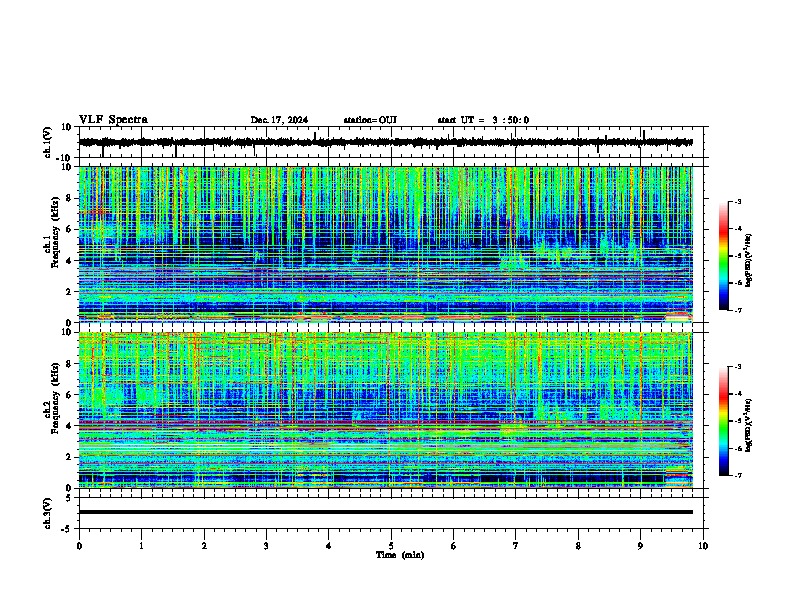Click the "ch.1(V)" waveform axis label
The width and height of the screenshot is (792, 612).
(48, 142)
